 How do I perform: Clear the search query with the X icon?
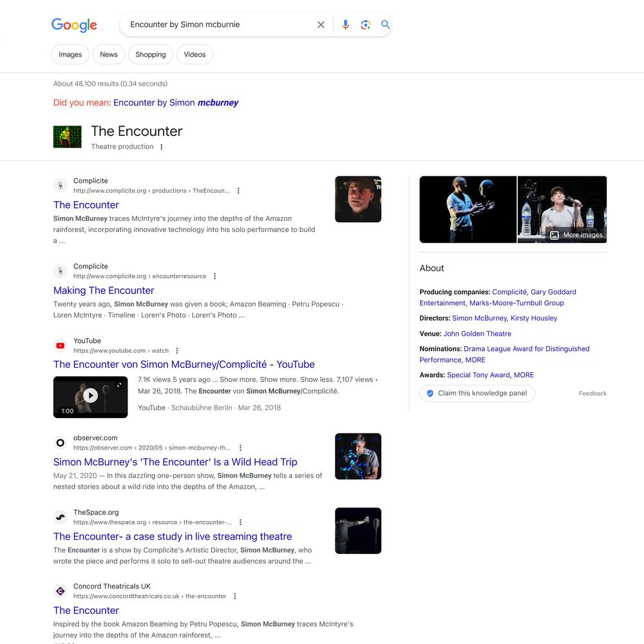(321, 24)
